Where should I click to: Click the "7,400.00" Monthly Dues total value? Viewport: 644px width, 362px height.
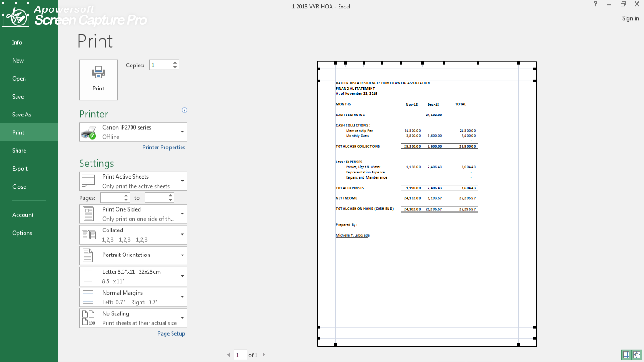click(x=469, y=136)
